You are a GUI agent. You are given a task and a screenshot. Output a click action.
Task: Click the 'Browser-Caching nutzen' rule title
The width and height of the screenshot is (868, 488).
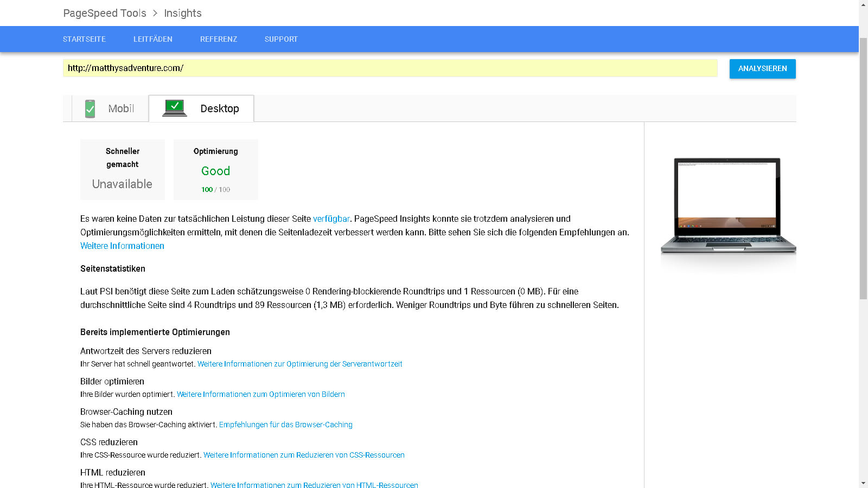tap(126, 412)
